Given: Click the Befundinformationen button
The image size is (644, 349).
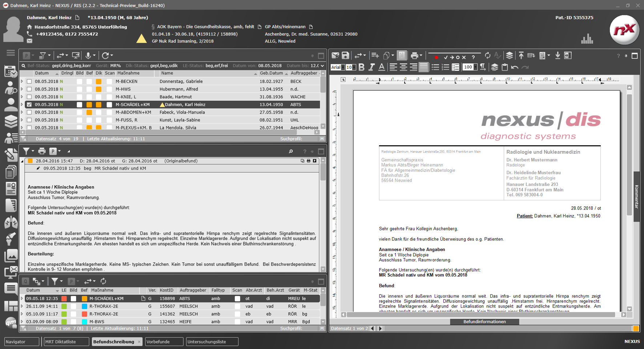Looking at the screenshot, I should click(x=484, y=322).
